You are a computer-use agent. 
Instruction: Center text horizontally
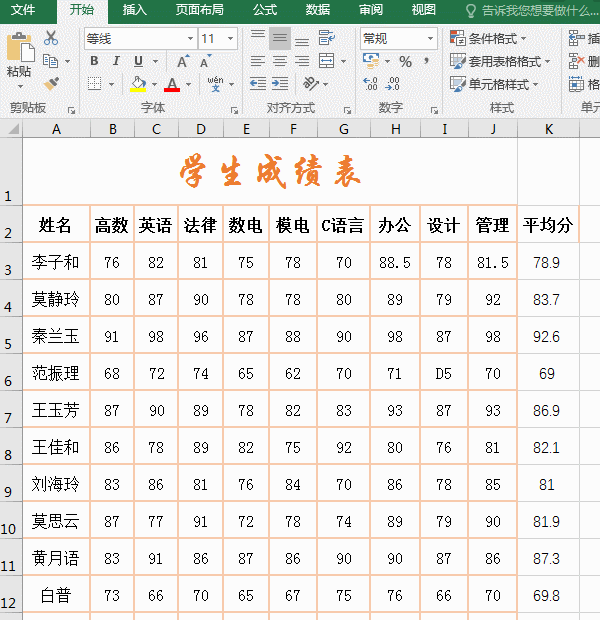280,61
